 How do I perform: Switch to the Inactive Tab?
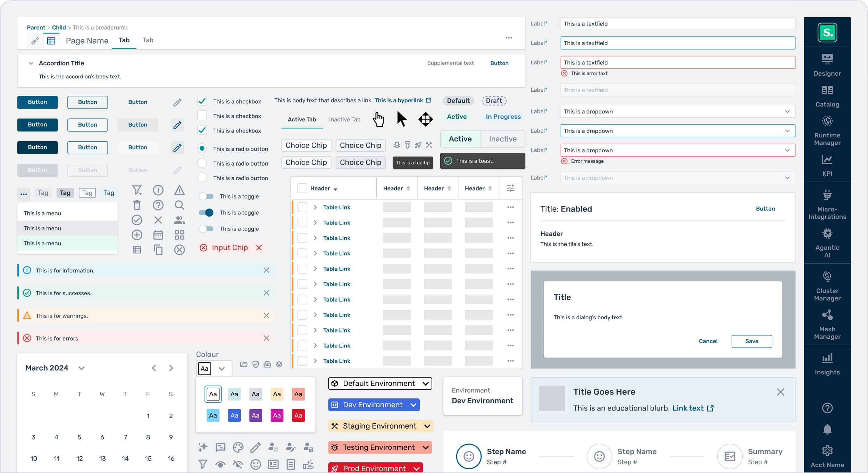coord(344,119)
